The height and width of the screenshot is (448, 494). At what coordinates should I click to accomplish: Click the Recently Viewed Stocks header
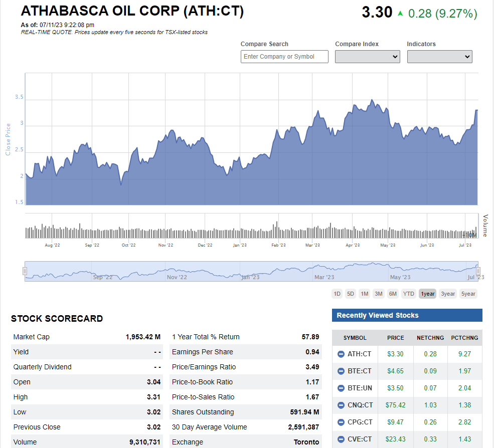407,315
